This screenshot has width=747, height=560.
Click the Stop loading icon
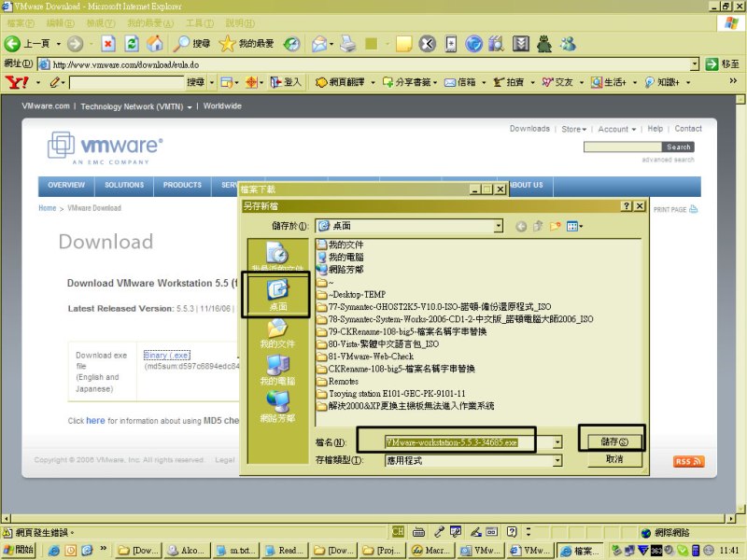click(x=108, y=44)
